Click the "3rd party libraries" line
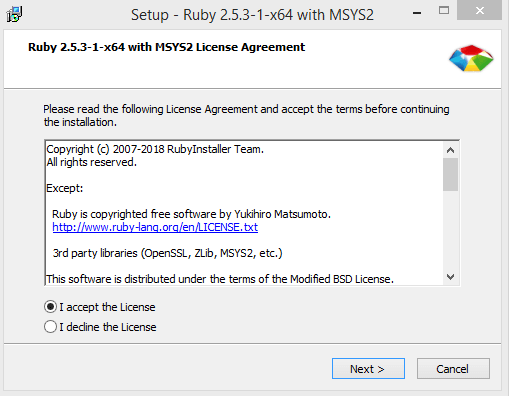Image resolution: width=510 pixels, height=396 pixels. click(x=168, y=253)
